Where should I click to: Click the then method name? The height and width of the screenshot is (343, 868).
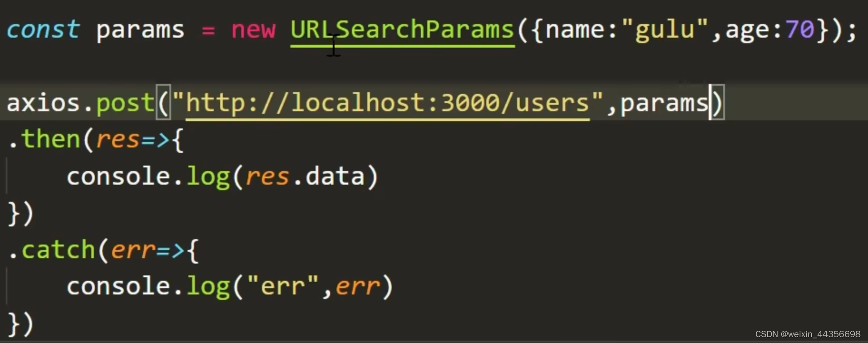coord(51,139)
